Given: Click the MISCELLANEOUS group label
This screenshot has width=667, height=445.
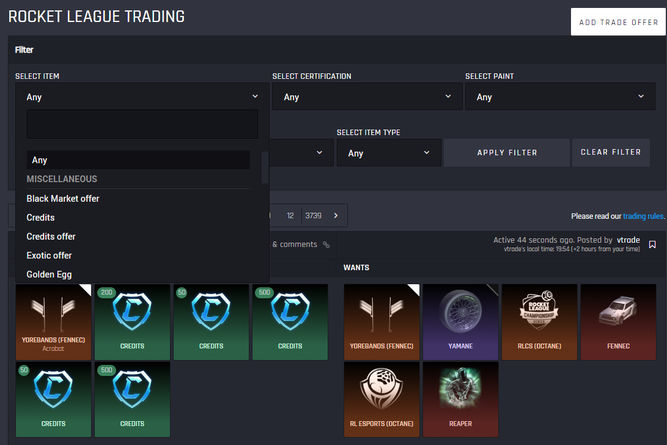Looking at the screenshot, I should (x=62, y=179).
